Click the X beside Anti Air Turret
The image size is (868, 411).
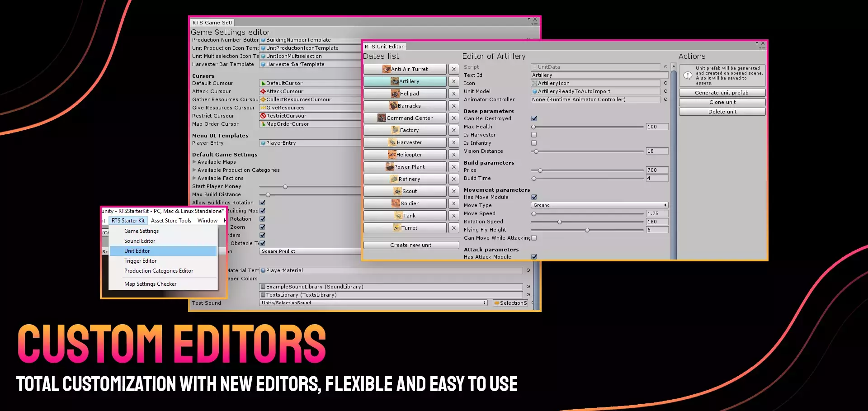[454, 69]
